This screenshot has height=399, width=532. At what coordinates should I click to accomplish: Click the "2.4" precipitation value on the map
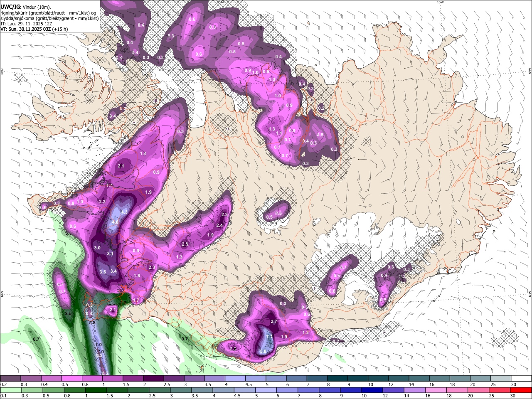click(x=219, y=226)
